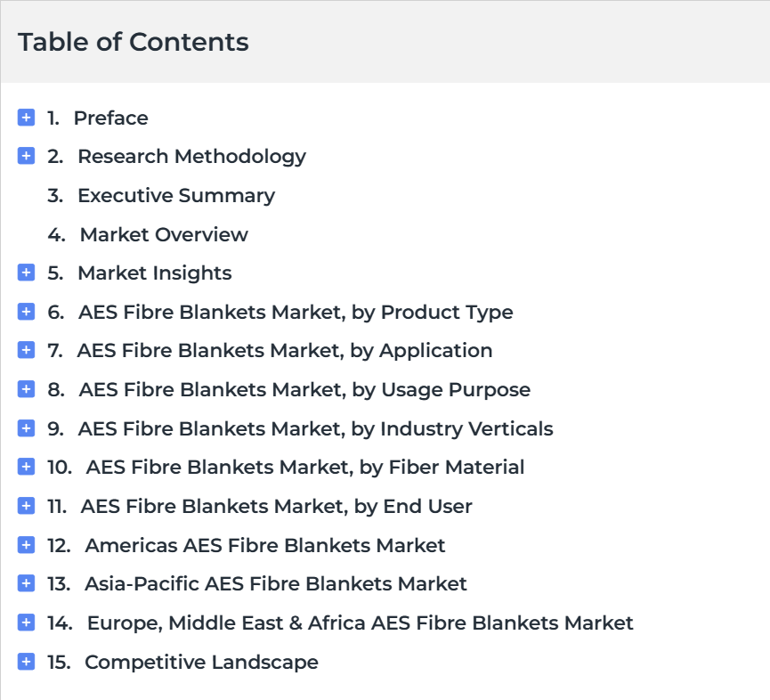Click the Table of Contents header
Image resolution: width=770 pixels, height=700 pixels.
click(x=134, y=42)
